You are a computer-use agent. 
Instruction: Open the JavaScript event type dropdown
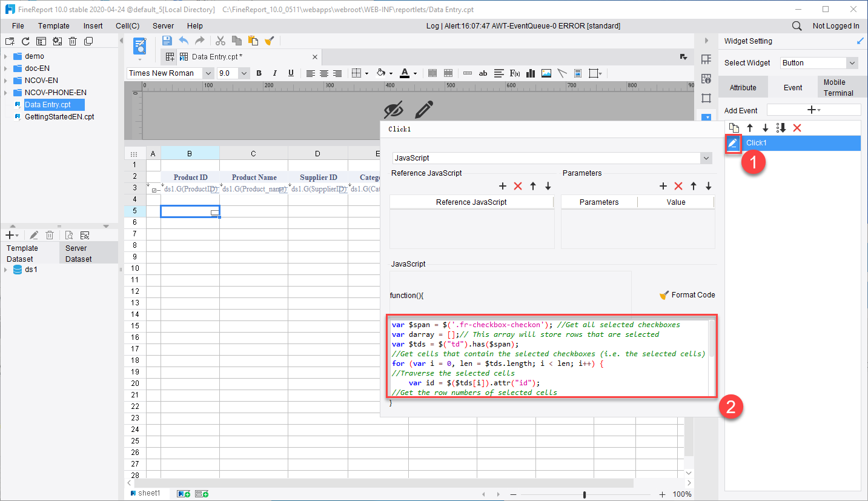704,158
